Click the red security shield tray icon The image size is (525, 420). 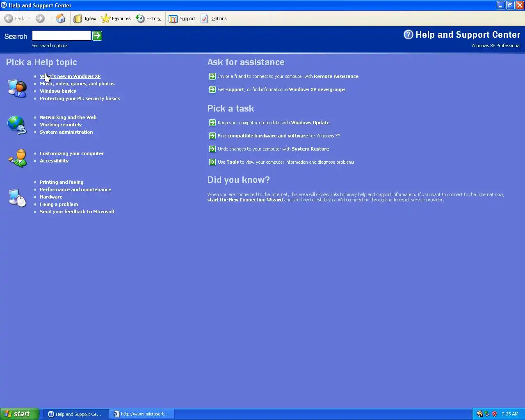[494, 414]
